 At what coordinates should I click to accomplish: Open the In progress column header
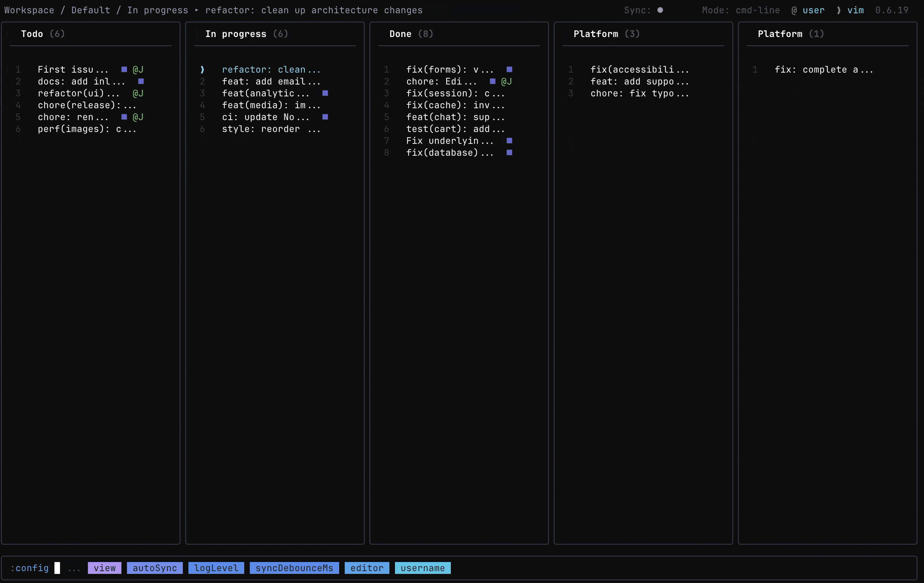click(246, 34)
